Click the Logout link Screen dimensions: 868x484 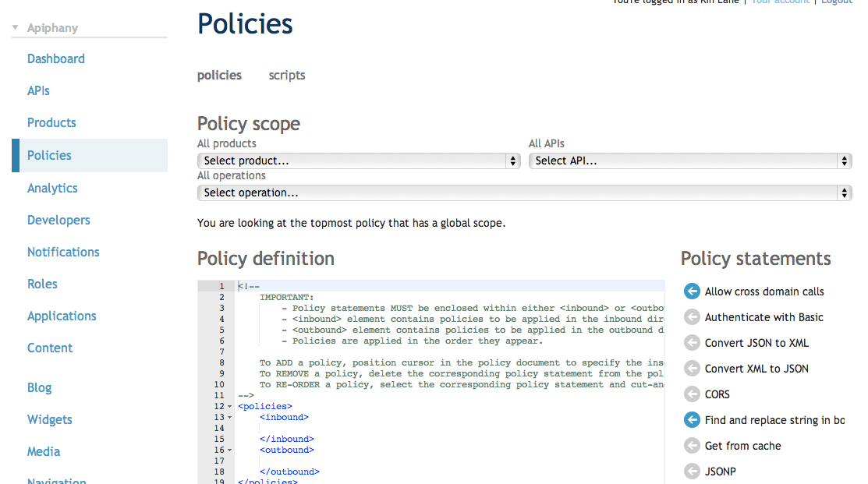836,2
